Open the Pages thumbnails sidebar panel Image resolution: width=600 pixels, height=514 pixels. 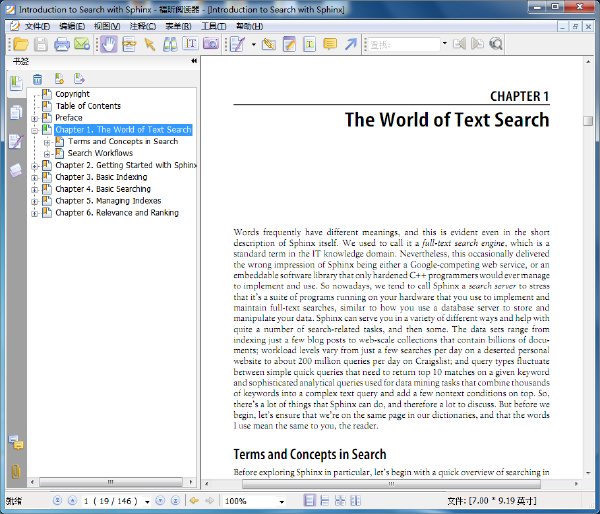coord(16,113)
